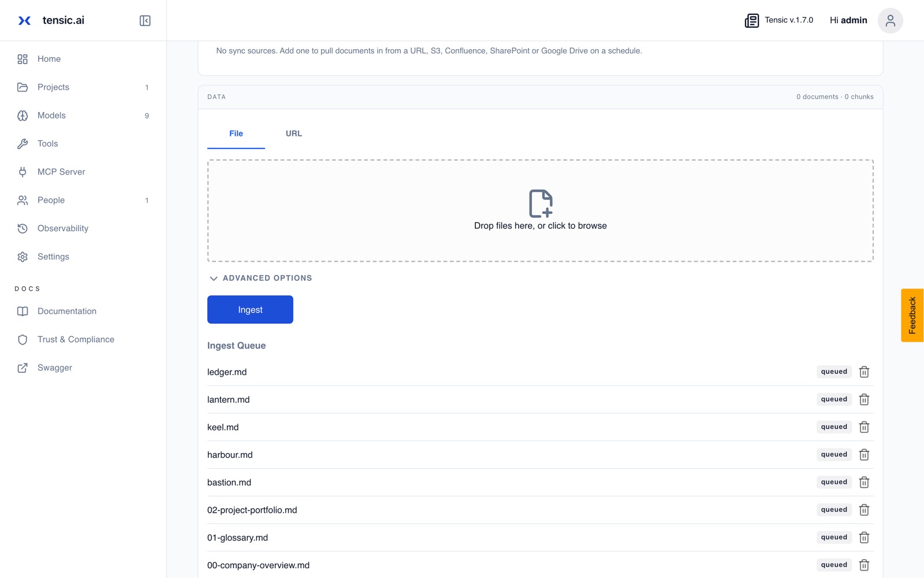Click the Projects folder icon
Image resolution: width=924 pixels, height=578 pixels.
[23, 87]
